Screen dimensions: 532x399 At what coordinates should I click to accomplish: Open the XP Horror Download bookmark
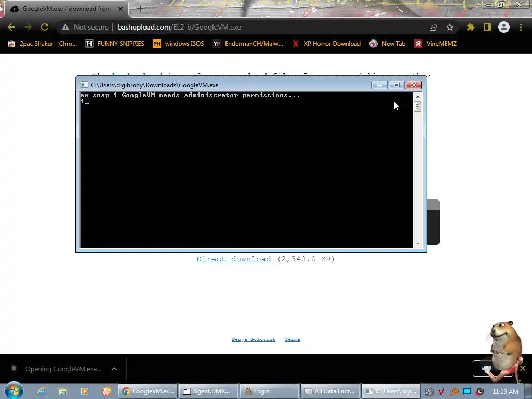[x=326, y=44]
